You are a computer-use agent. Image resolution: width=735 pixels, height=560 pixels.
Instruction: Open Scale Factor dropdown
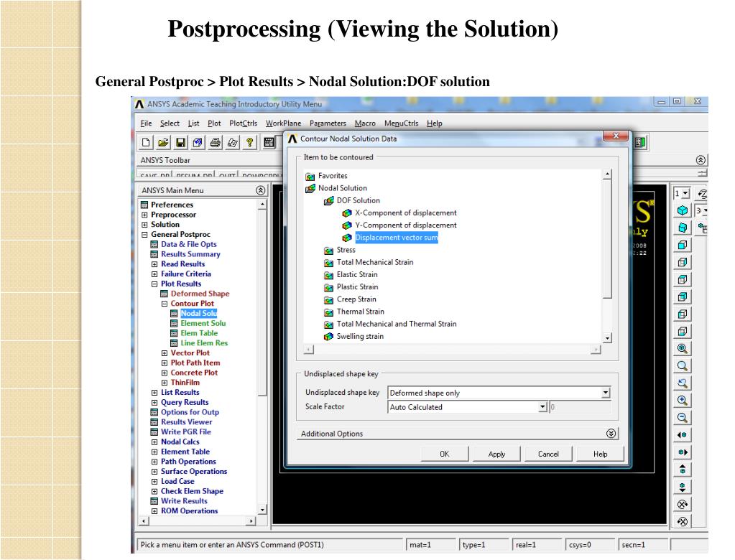[542, 407]
